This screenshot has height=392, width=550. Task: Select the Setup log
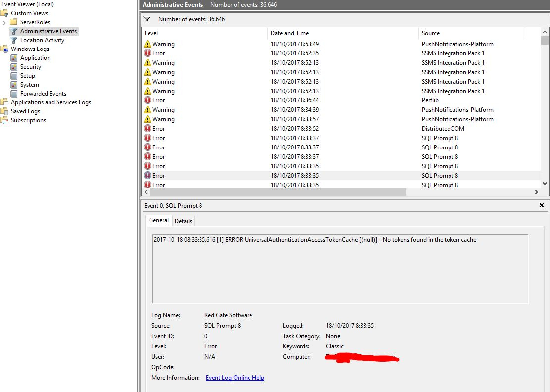point(27,76)
